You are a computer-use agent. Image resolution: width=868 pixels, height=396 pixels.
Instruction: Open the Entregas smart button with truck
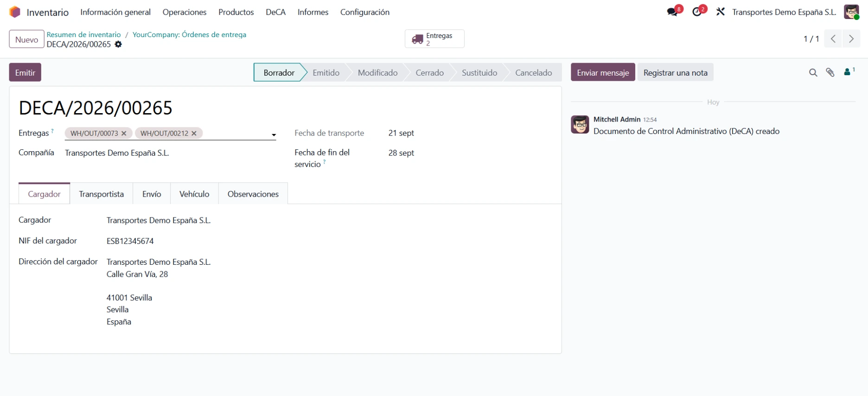pos(434,39)
